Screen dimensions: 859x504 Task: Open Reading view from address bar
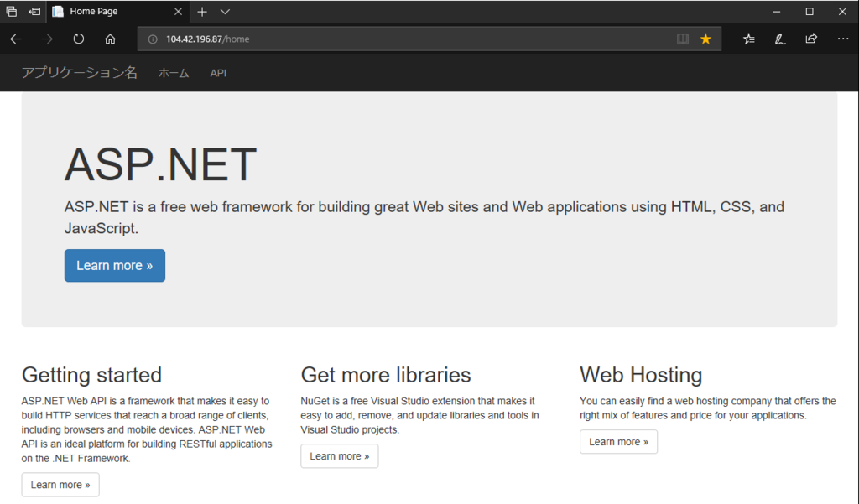point(683,39)
